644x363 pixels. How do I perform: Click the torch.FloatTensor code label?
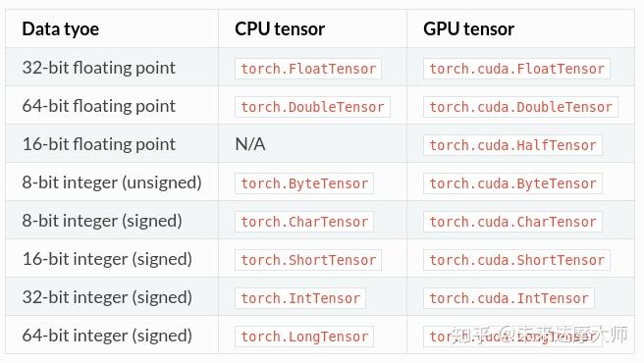(x=308, y=69)
